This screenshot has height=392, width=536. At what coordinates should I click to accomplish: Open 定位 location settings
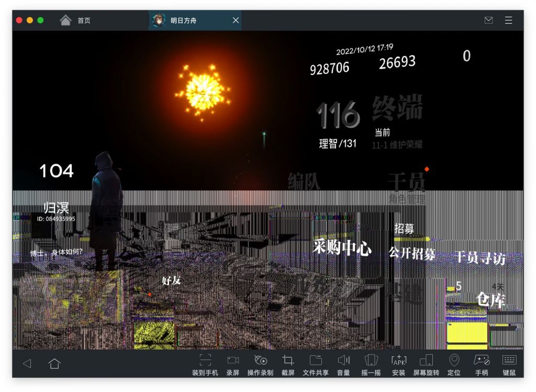(x=454, y=361)
